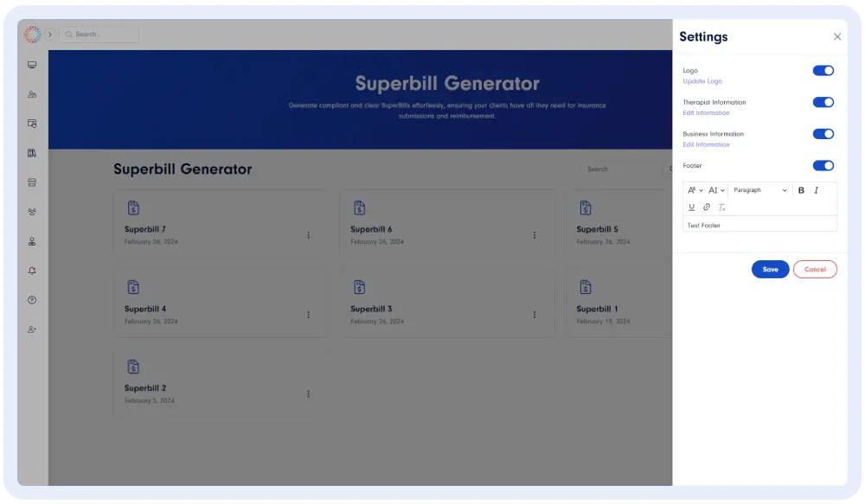Click the Superbill 7 title text
This screenshot has height=504, width=865.
coord(145,229)
